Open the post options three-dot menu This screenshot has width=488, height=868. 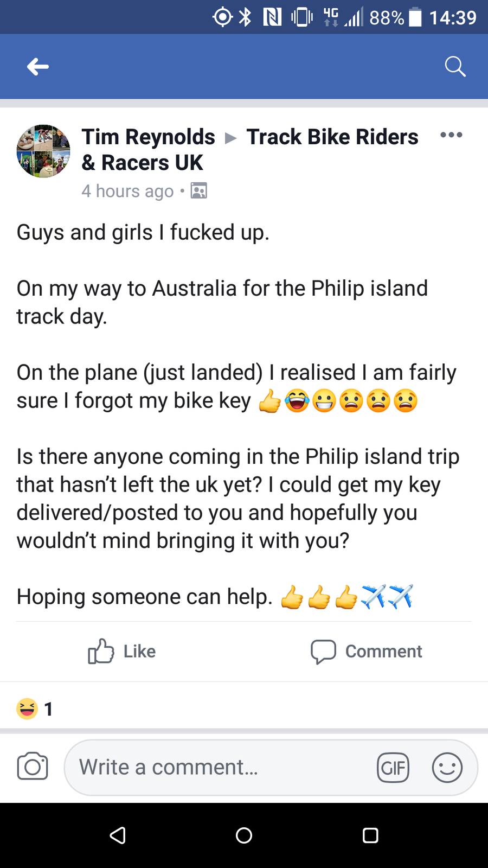click(451, 135)
